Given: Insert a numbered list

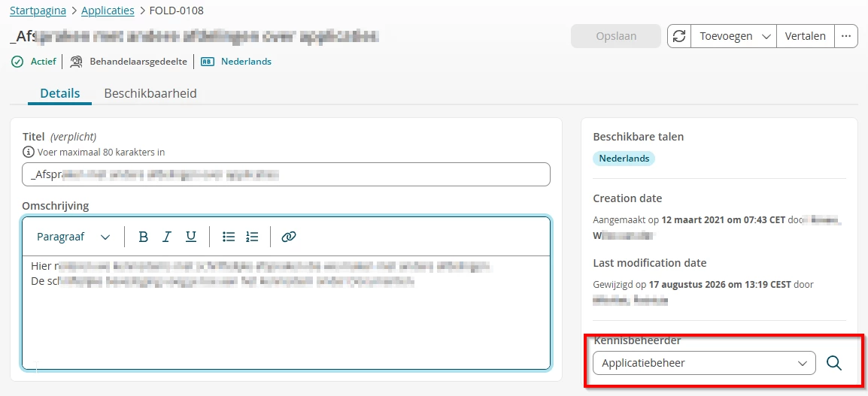Looking at the screenshot, I should point(252,237).
